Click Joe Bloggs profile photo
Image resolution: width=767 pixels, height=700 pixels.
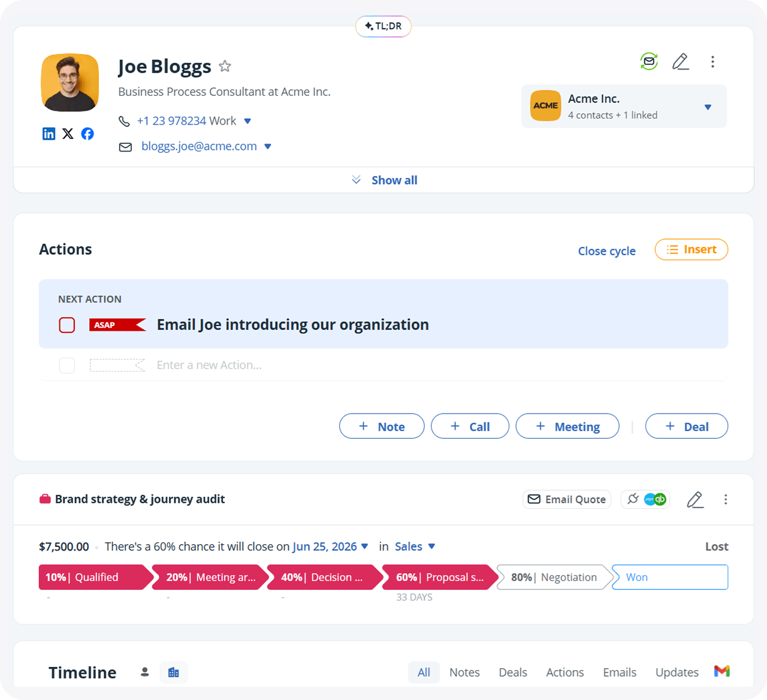70,83
